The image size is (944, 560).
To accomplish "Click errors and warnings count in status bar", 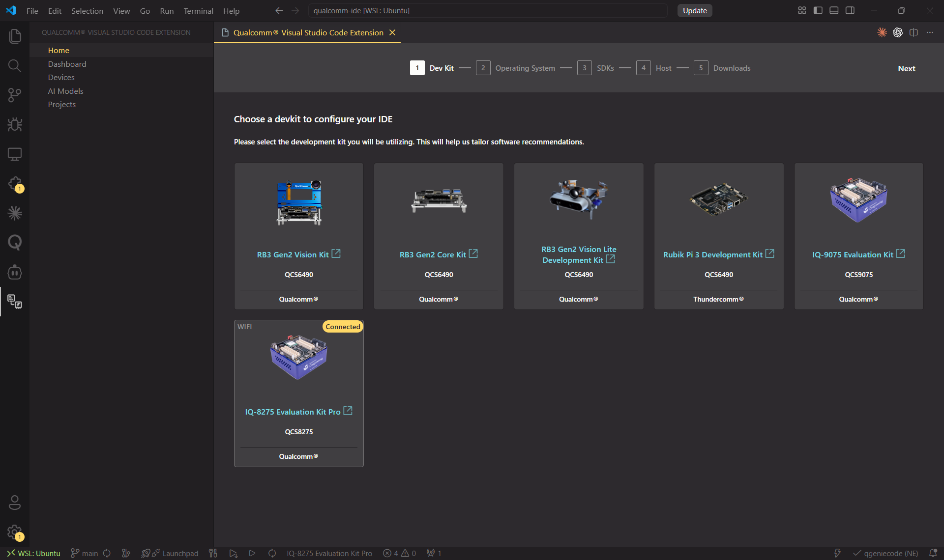I will pyautogui.click(x=400, y=553).
